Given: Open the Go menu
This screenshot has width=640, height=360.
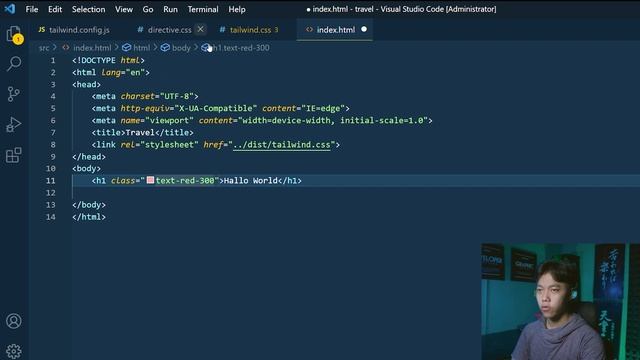Looking at the screenshot, I should (148, 9).
